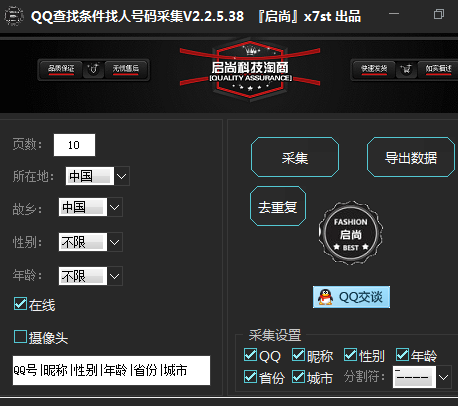Viewport: 458px width, 406px height.
Task: Click the 去重复 deduplicate button
Action: pyautogui.click(x=278, y=206)
